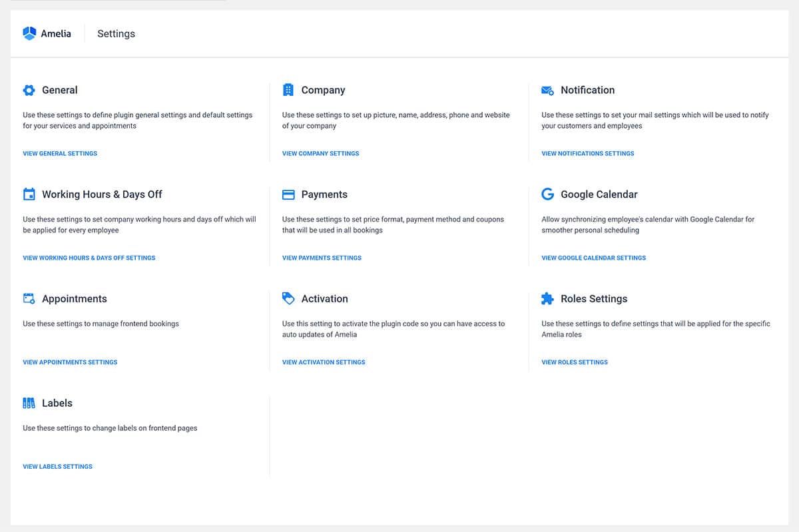This screenshot has width=799, height=532.
Task: Open View Payments Settings link
Action: point(322,258)
